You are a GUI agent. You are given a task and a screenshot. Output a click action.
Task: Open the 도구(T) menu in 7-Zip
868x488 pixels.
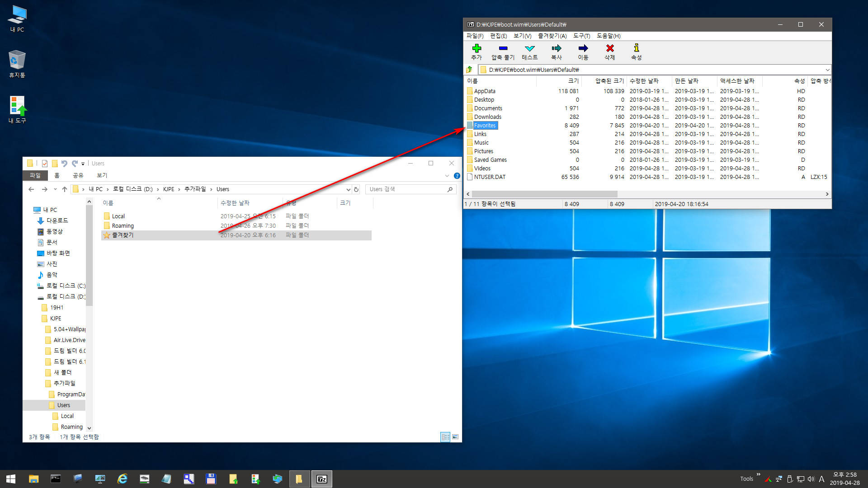[x=581, y=36]
